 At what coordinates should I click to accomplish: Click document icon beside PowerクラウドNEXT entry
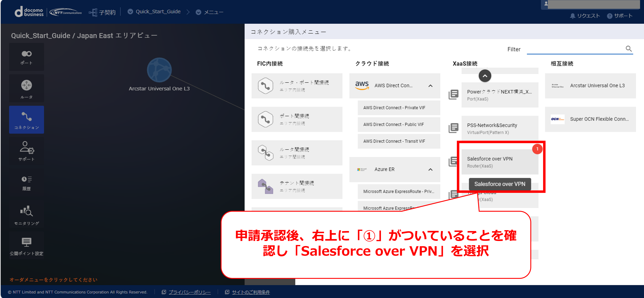coord(454,94)
